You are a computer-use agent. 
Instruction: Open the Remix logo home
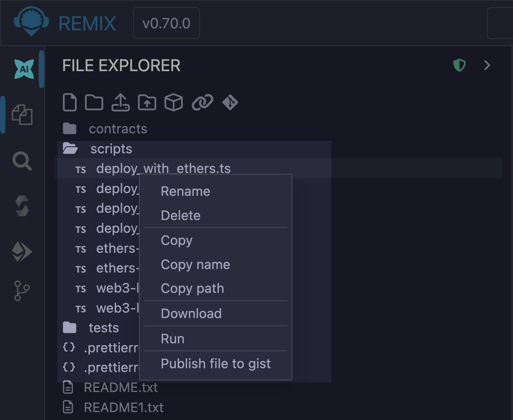click(31, 21)
